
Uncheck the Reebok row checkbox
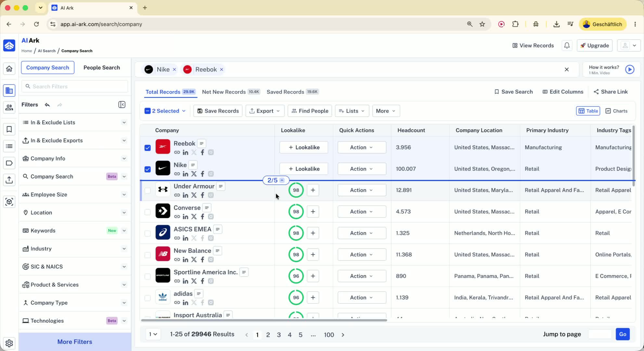point(148,148)
